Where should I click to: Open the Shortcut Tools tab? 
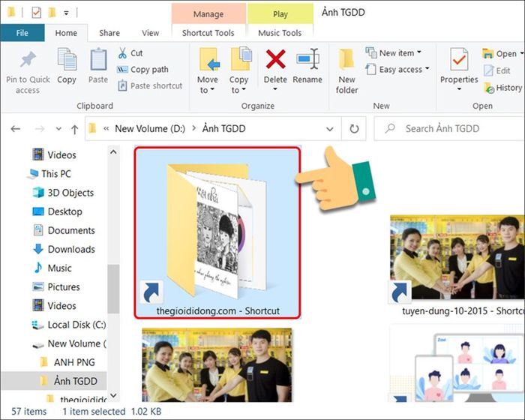point(208,33)
